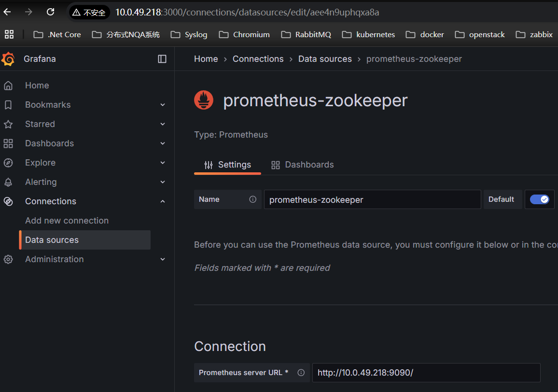
Task: Expand the Dashboards section chevron
Action: pyautogui.click(x=163, y=143)
